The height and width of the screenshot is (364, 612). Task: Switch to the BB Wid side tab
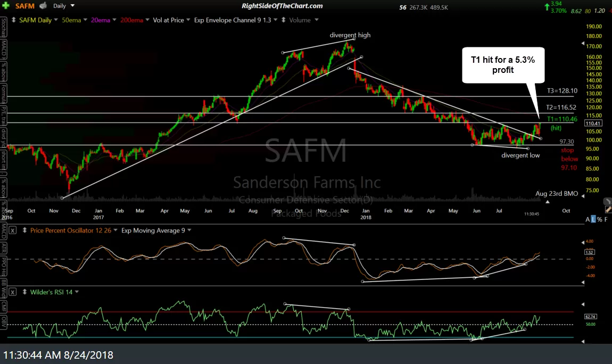coord(4,288)
